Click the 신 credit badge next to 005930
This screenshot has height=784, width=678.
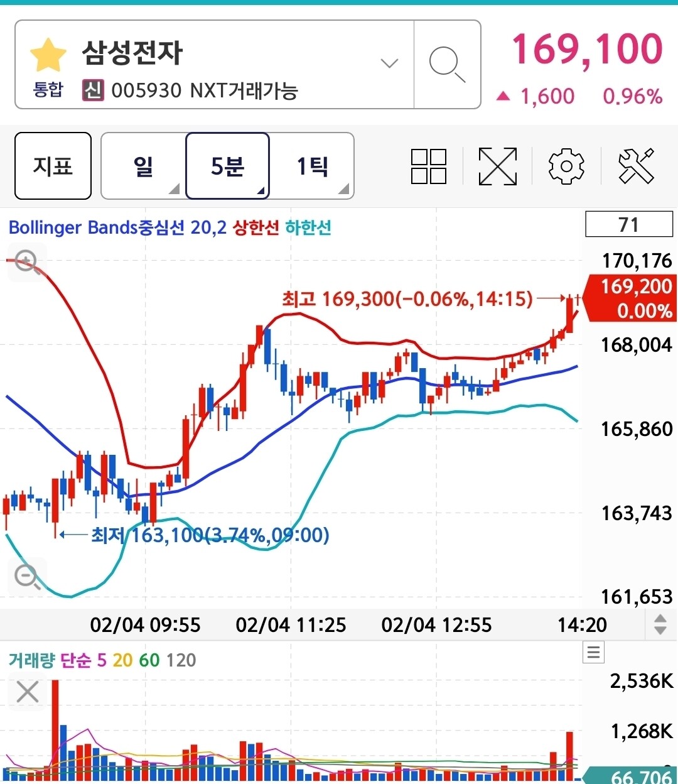click(x=93, y=90)
